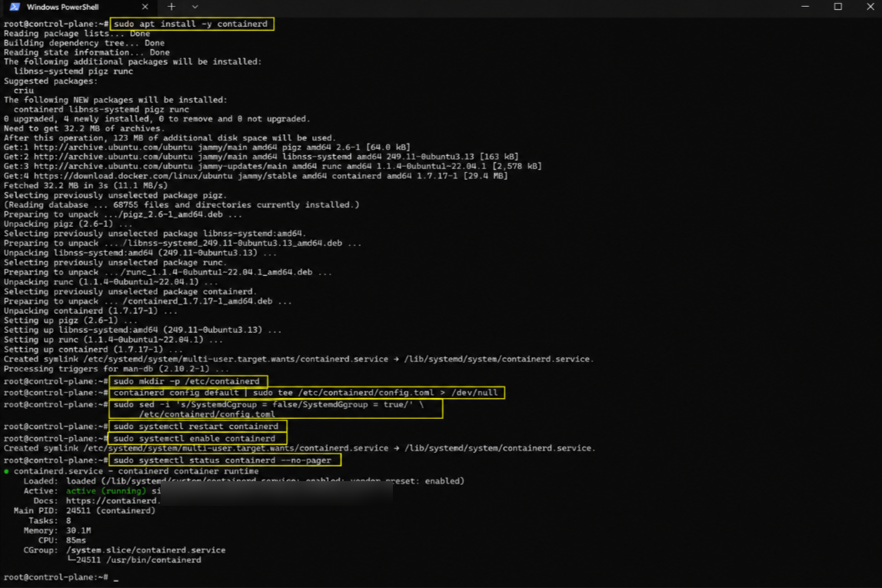Click the suggested package 'criu'
882x588 pixels.
(x=24, y=91)
